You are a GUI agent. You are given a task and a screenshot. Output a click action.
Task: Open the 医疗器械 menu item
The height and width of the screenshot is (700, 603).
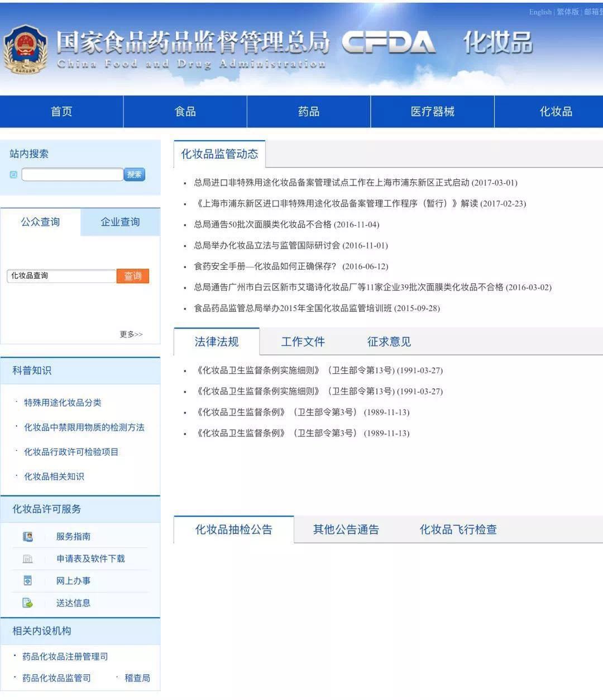(432, 112)
